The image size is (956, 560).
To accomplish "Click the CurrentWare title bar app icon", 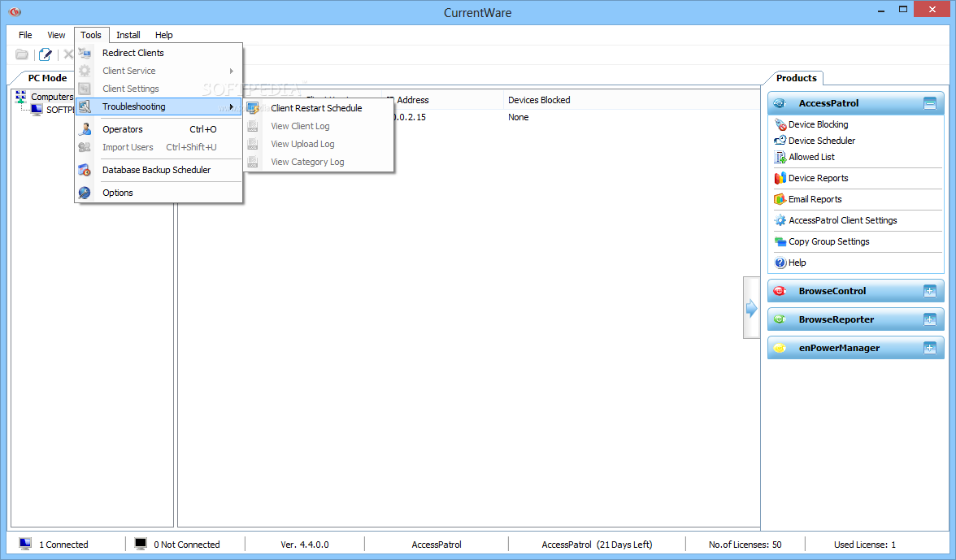I will (15, 11).
